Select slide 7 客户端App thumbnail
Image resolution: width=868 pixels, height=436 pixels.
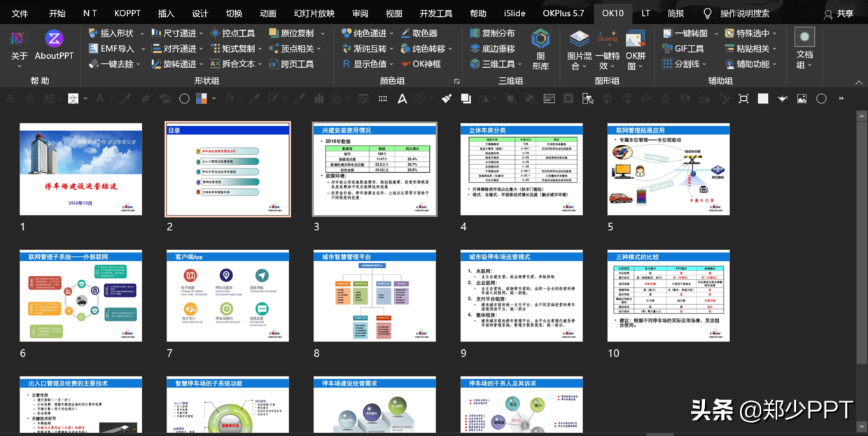pos(227,295)
